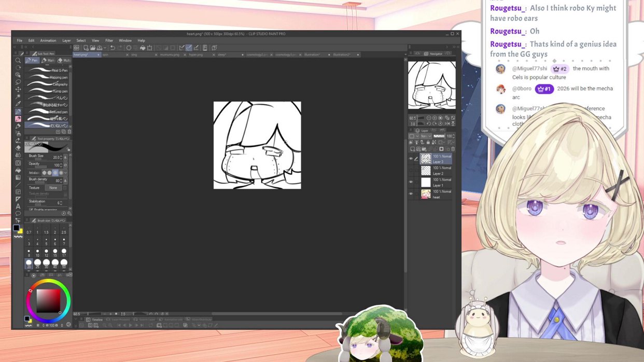Open the Save icon dropdown arrow
The image size is (644, 362).
click(105, 48)
